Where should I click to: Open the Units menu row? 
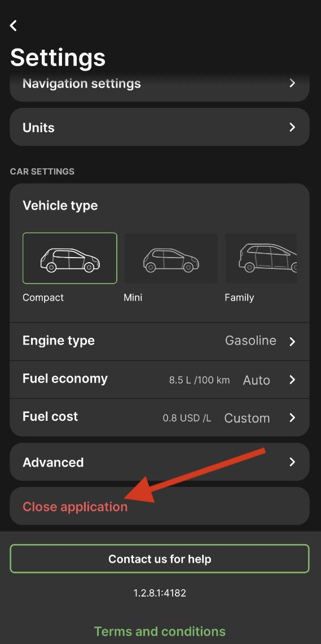160,127
